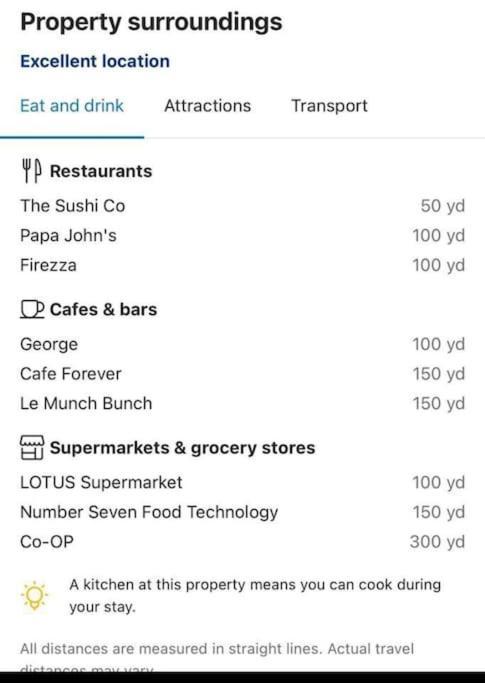
Task: Choose the Co-OP grocery store row
Action: pos(242,542)
